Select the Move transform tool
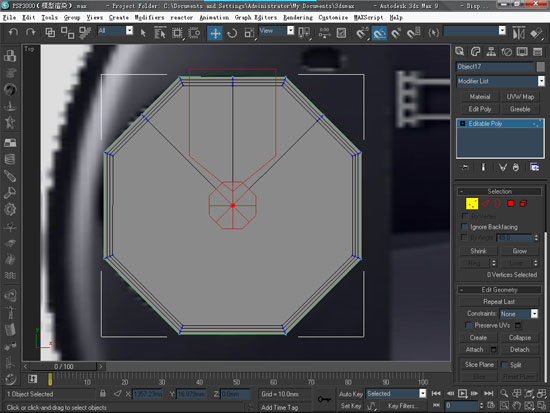 point(215,33)
